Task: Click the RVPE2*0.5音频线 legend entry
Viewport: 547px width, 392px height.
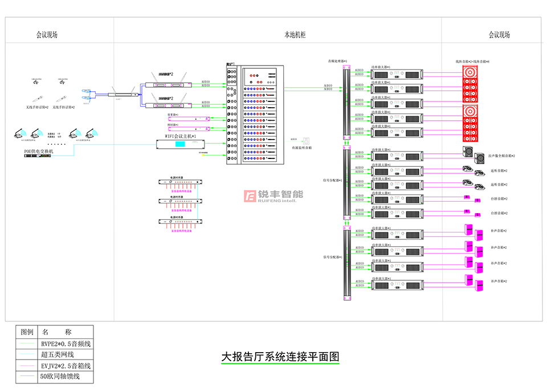Action: click(x=66, y=344)
